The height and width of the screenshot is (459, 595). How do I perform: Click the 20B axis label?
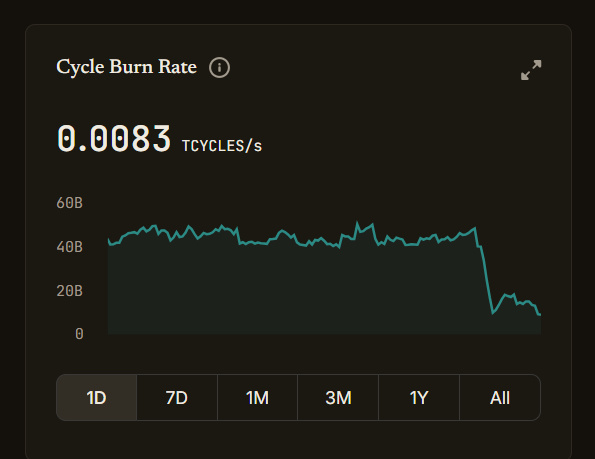click(x=69, y=291)
